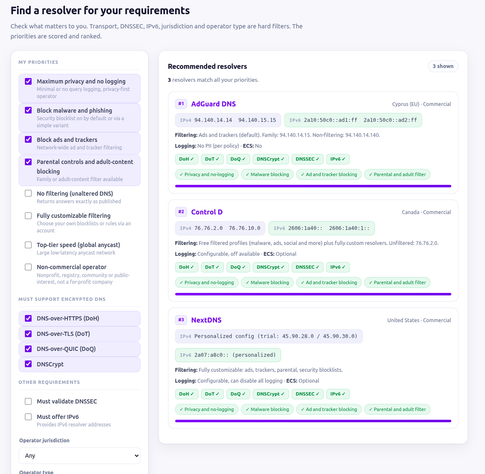Uncheck the DNS-over-QUIC (DoQ) requirement
The width and height of the screenshot is (485, 474).
[28, 349]
